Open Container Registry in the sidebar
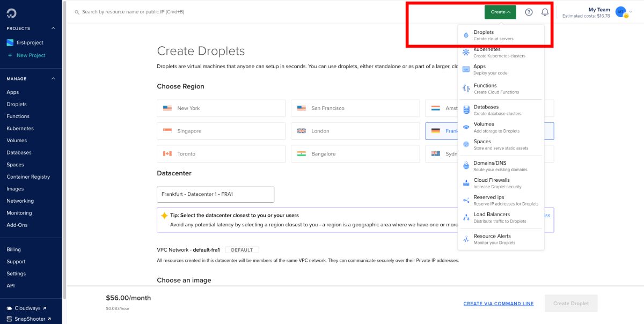The width and height of the screenshot is (644, 324). coord(28,177)
